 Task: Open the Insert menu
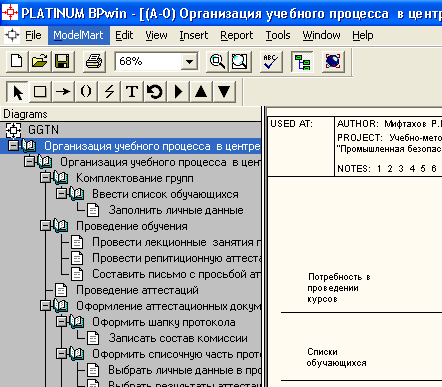(x=194, y=35)
